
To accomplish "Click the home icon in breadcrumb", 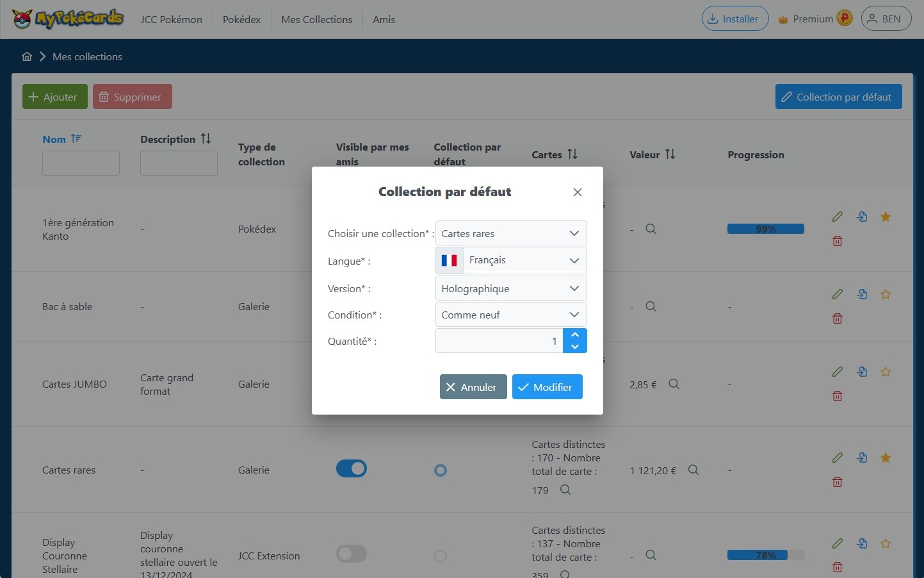I will tap(27, 56).
